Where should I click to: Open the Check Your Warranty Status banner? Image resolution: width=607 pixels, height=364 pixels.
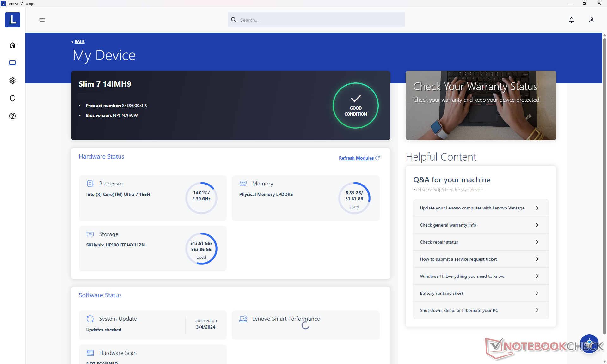pyautogui.click(x=481, y=106)
